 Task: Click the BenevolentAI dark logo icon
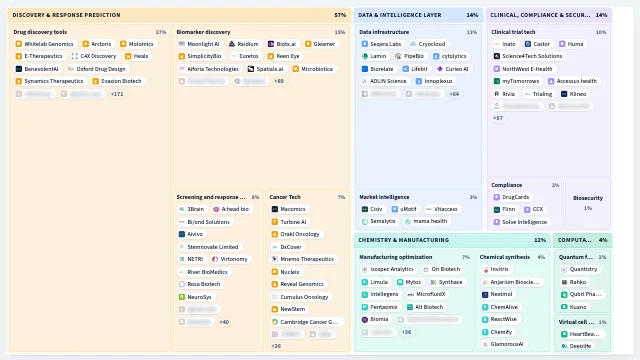click(x=18, y=69)
